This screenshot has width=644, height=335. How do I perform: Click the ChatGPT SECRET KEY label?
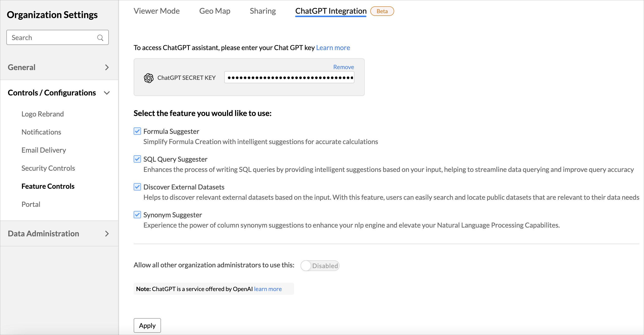186,78
